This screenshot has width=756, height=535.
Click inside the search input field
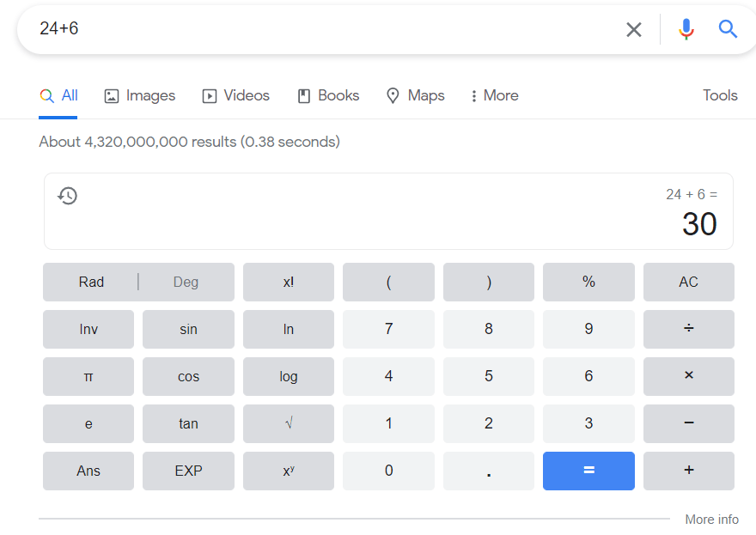(x=258, y=28)
